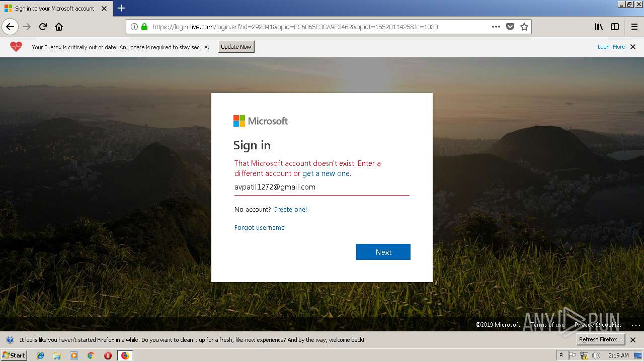Open the Action Center flag icon
644x362 pixels.
572,355
